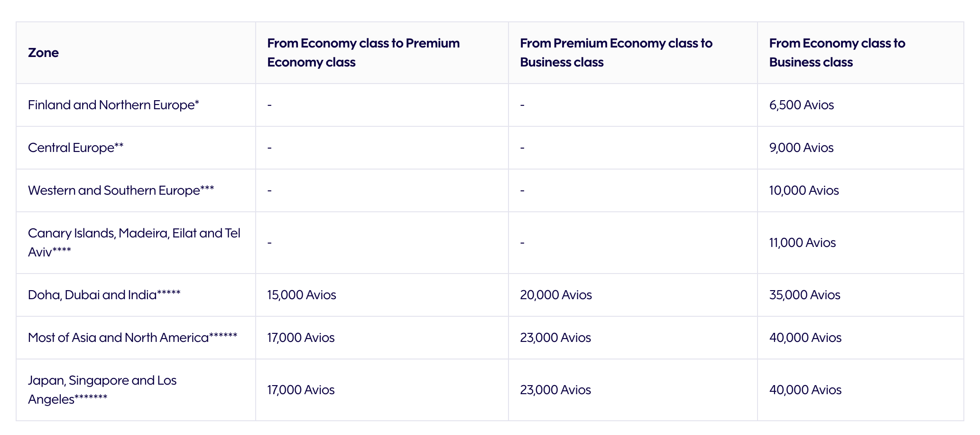Click the Economy to Premium Economy header
The width and height of the screenshot is (980, 435).
click(363, 53)
